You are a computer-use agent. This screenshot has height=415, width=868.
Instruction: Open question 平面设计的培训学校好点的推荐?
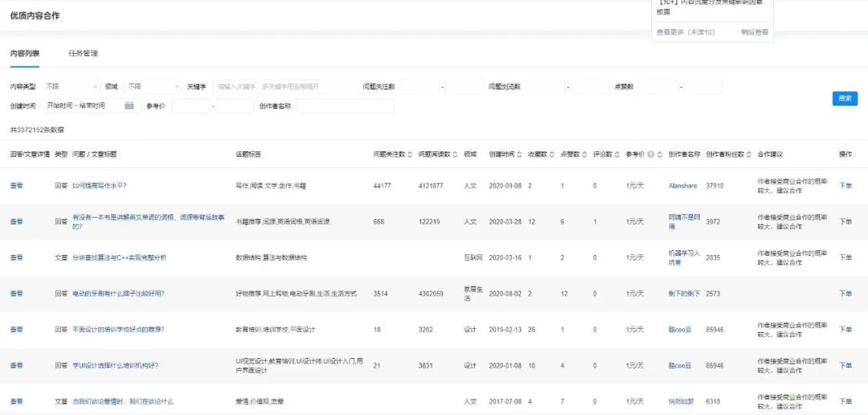118,330
